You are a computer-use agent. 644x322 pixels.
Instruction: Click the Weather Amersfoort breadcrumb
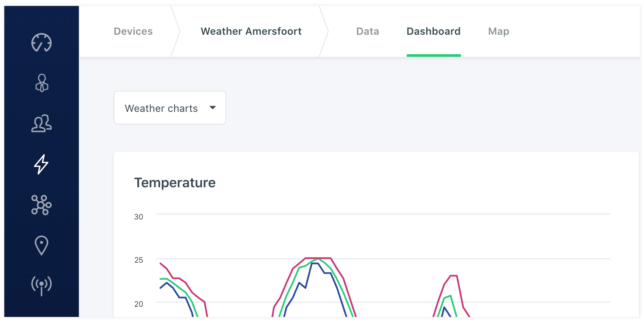[251, 31]
